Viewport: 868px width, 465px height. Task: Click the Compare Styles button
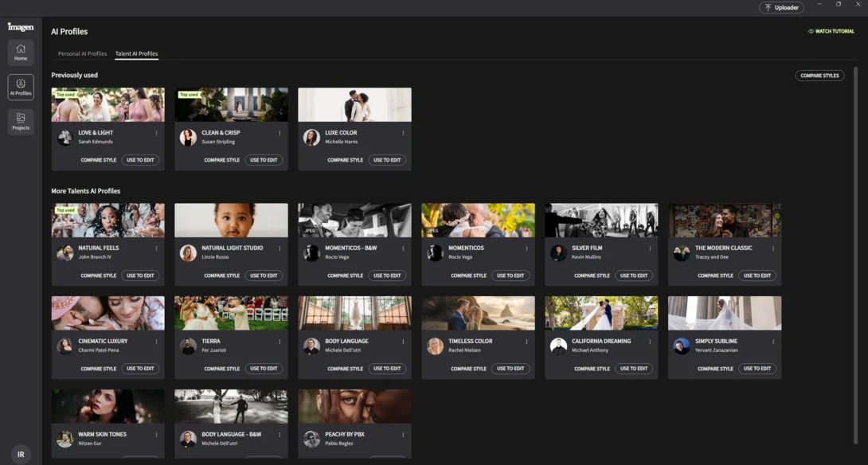[819, 76]
